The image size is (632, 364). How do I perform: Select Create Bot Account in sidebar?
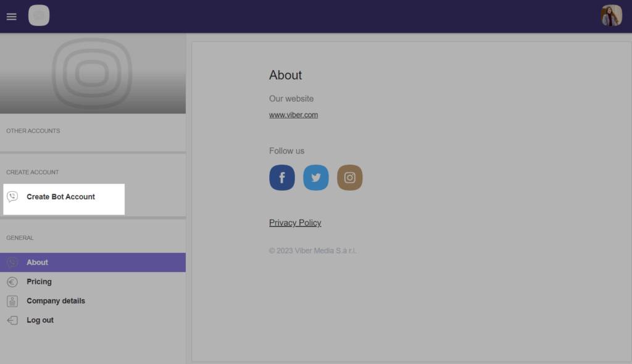pyautogui.click(x=60, y=197)
